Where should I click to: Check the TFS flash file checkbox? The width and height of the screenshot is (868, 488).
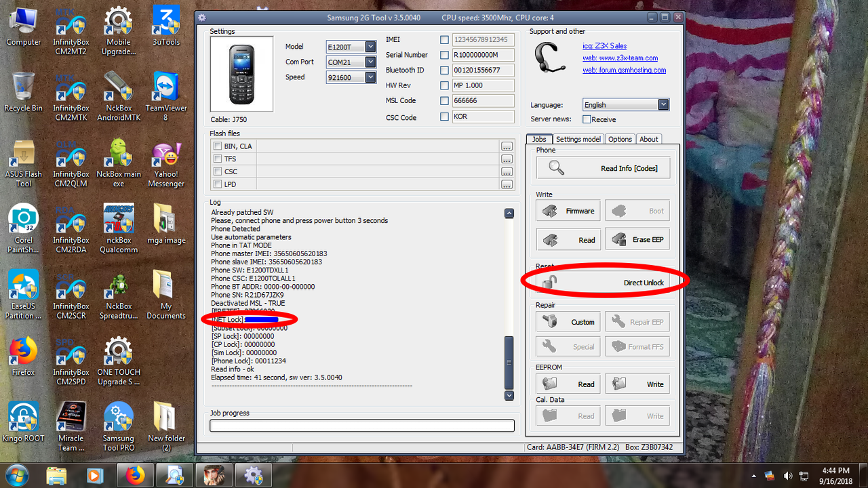(x=217, y=159)
